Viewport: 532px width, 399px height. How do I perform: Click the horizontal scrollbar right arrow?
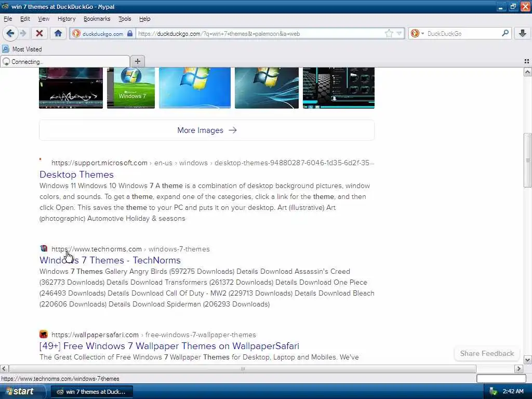pyautogui.click(x=518, y=368)
